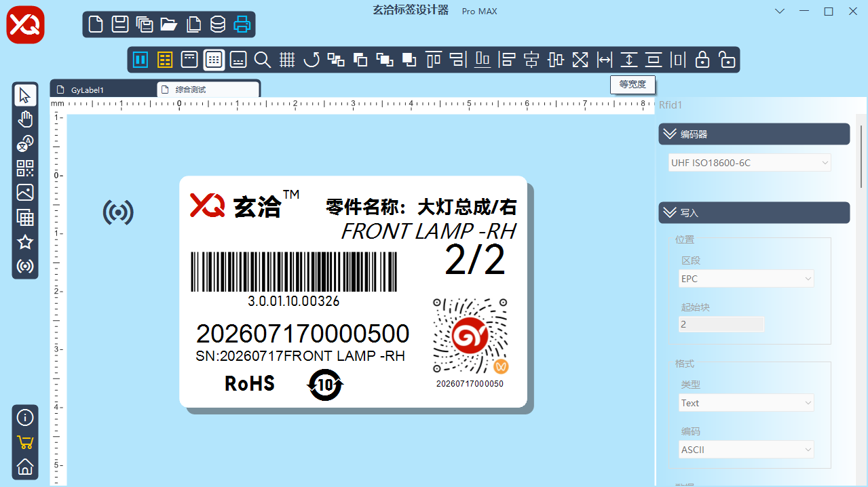Create a new label file
This screenshot has height=487, width=868.
point(96,24)
